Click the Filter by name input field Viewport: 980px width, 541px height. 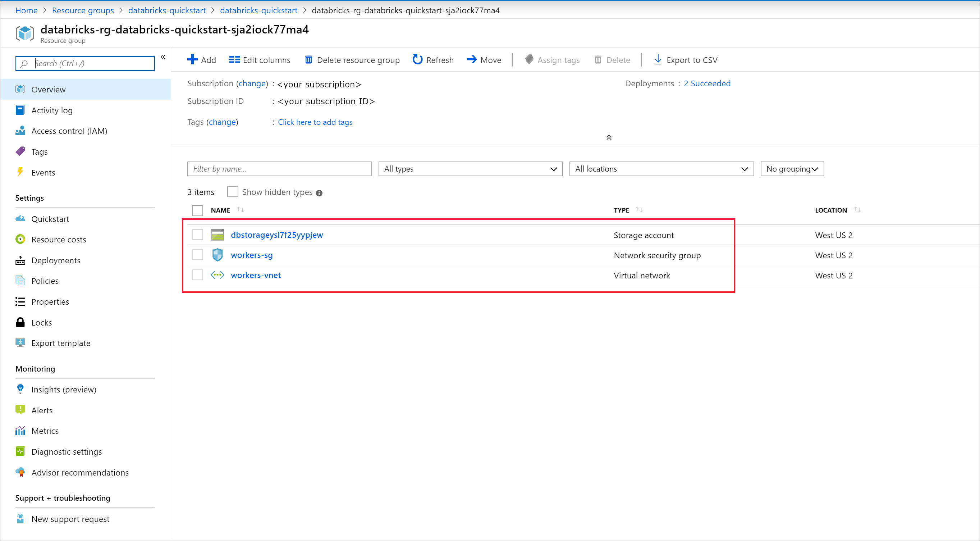click(x=278, y=169)
